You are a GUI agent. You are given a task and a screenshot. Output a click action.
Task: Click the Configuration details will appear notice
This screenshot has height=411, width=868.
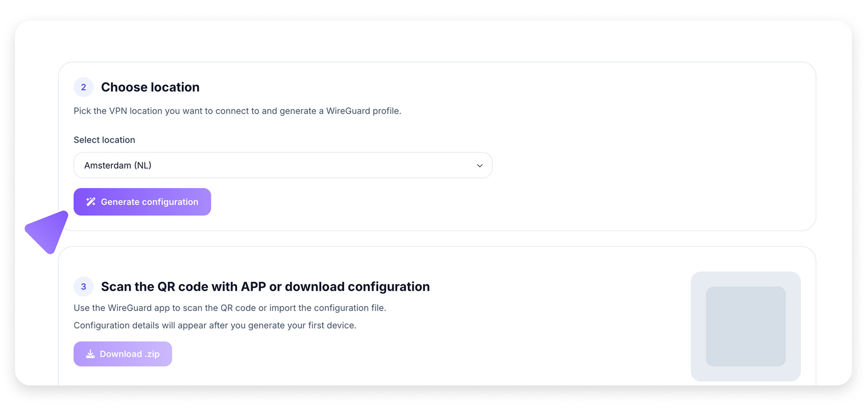[215, 326]
